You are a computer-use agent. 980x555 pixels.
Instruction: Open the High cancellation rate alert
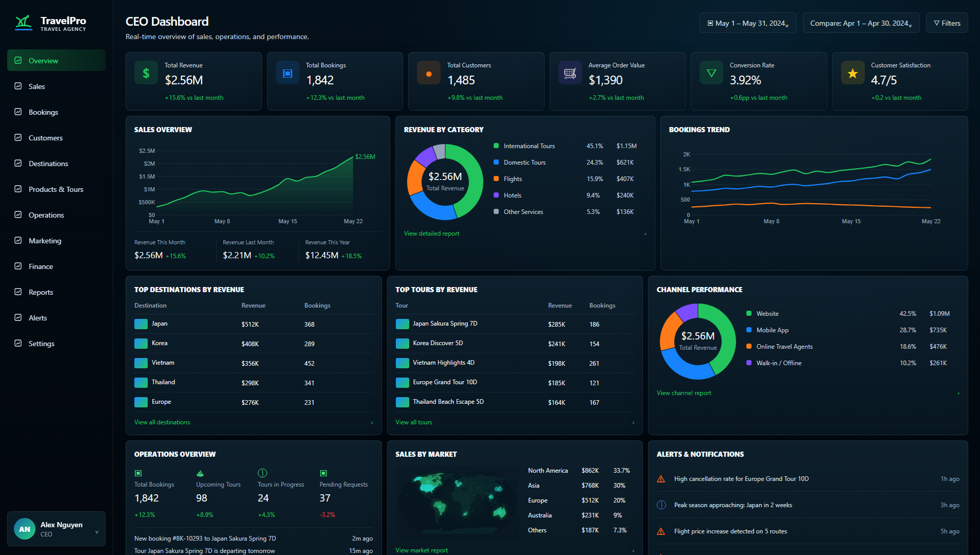tap(808, 479)
